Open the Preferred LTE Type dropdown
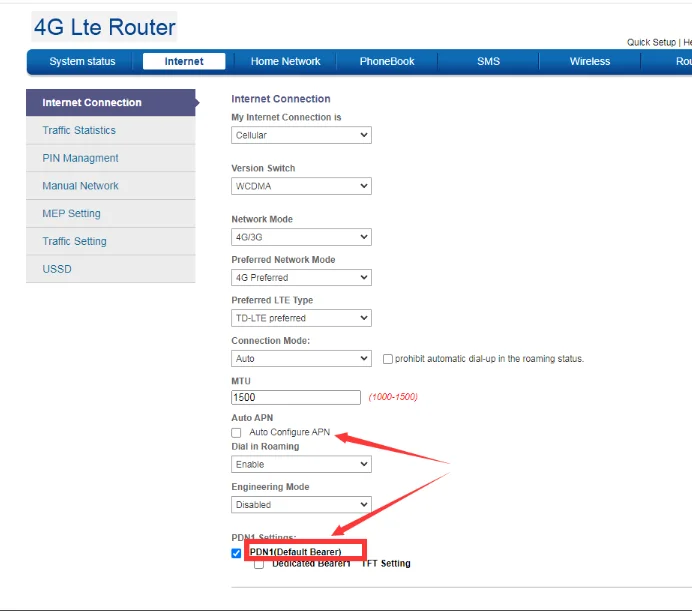The width and height of the screenshot is (692, 611). pyautogui.click(x=301, y=318)
